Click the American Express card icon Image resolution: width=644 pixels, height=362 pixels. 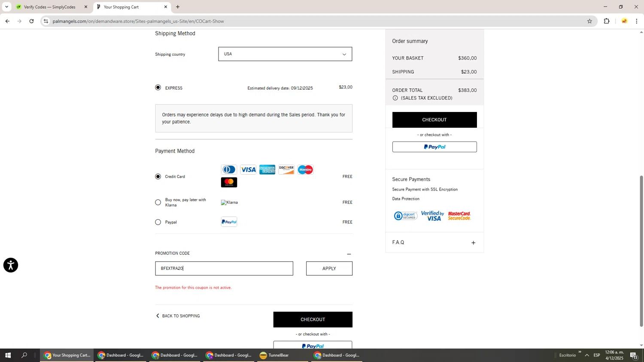267,169
